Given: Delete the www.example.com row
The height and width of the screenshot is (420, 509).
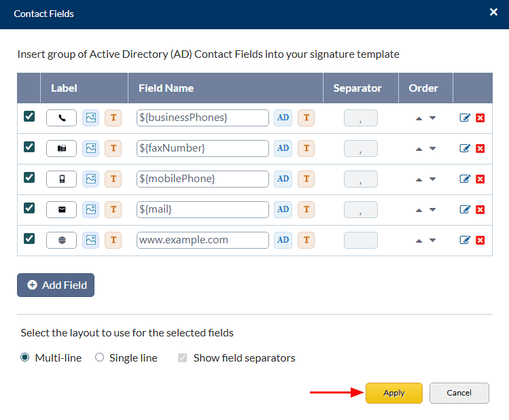Looking at the screenshot, I should point(480,240).
